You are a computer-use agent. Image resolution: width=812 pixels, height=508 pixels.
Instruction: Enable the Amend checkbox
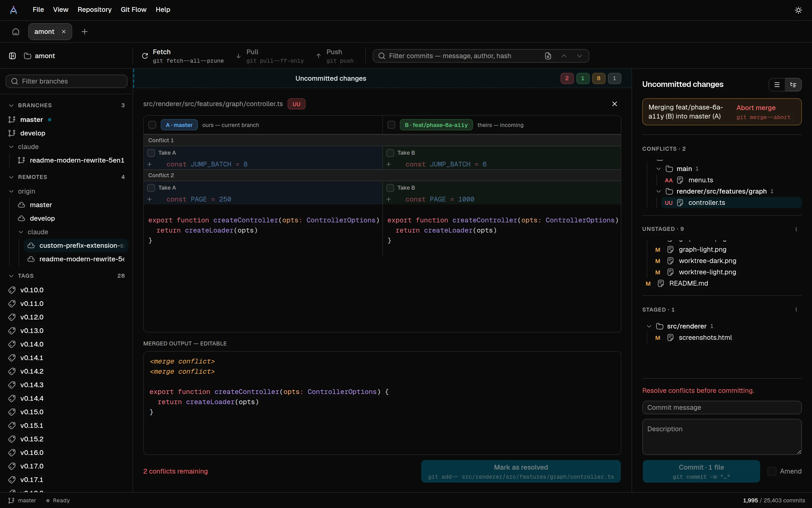coord(772,471)
